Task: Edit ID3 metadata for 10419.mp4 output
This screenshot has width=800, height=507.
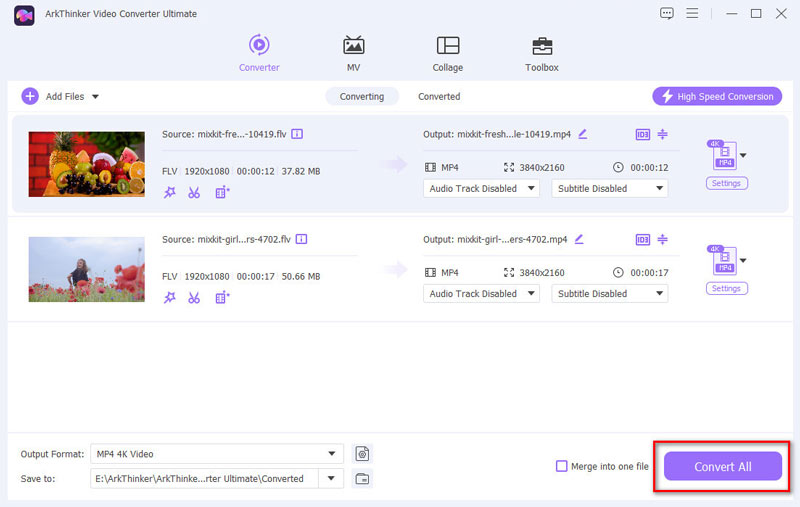Action: coord(642,135)
